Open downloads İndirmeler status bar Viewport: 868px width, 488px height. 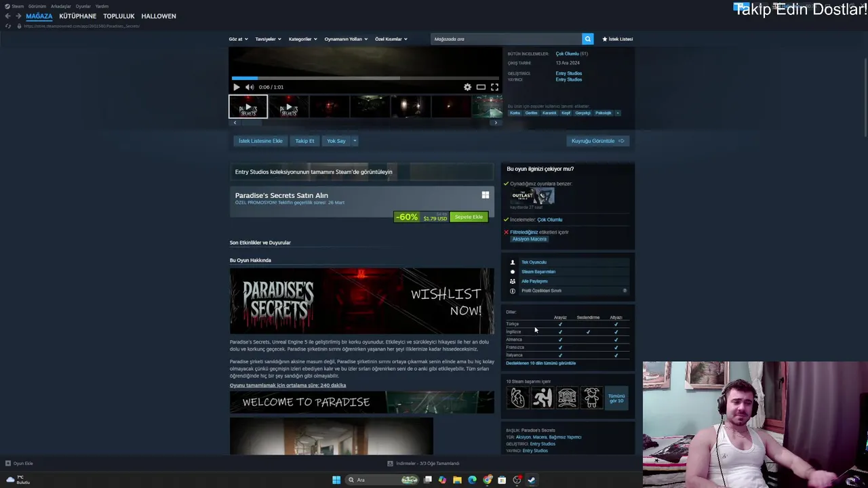424,464
